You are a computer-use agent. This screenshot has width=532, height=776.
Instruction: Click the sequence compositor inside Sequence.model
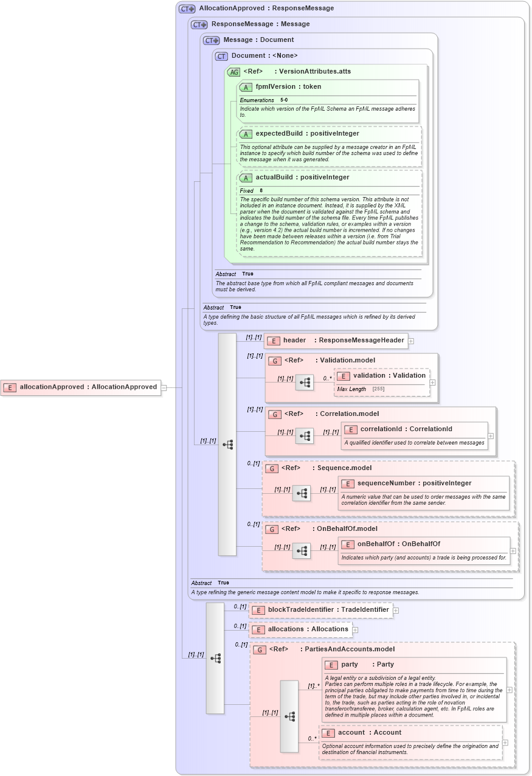tap(302, 493)
